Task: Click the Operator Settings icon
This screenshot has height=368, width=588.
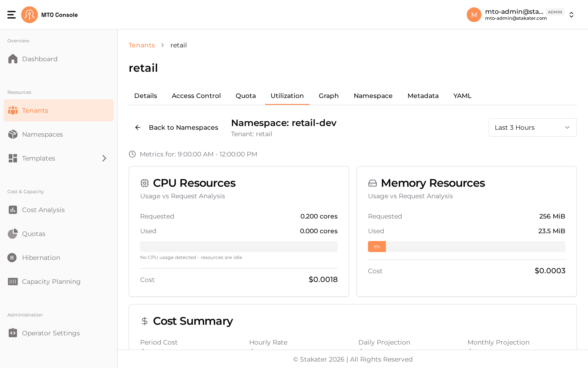Action: [13, 333]
